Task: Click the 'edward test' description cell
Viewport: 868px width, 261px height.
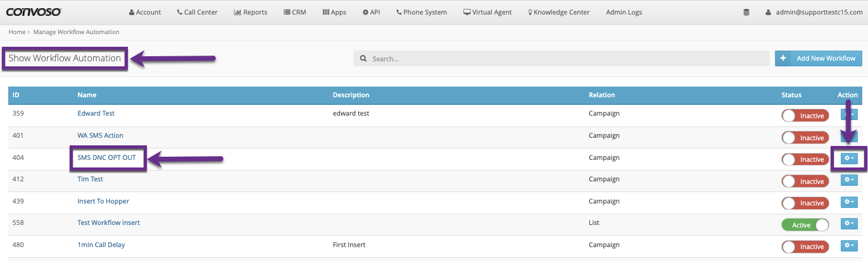Action: [351, 113]
